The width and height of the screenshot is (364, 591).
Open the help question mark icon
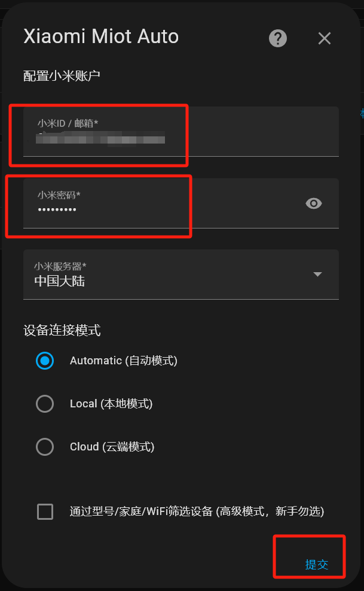pos(278,38)
